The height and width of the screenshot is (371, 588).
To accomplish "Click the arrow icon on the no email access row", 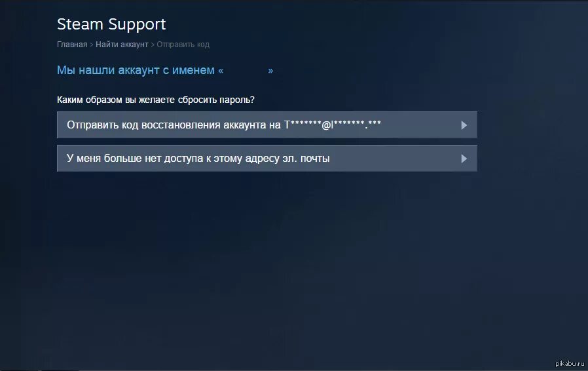I will pyautogui.click(x=464, y=159).
